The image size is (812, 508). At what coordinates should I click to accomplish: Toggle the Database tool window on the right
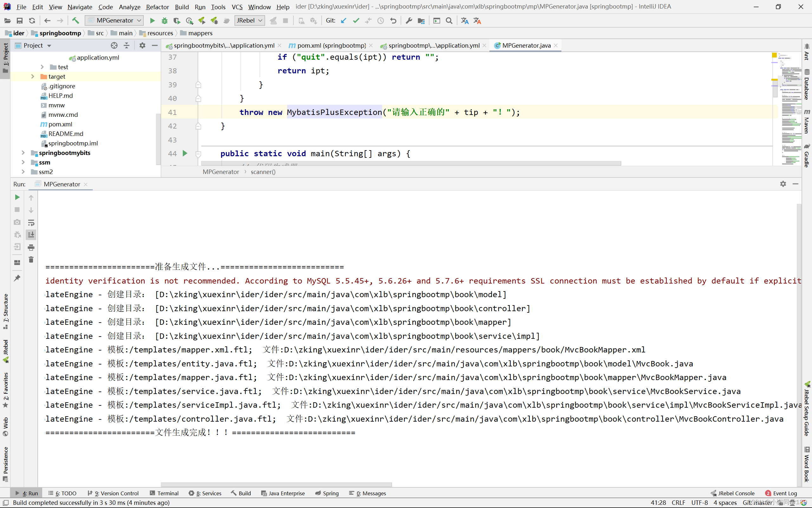coord(807,84)
